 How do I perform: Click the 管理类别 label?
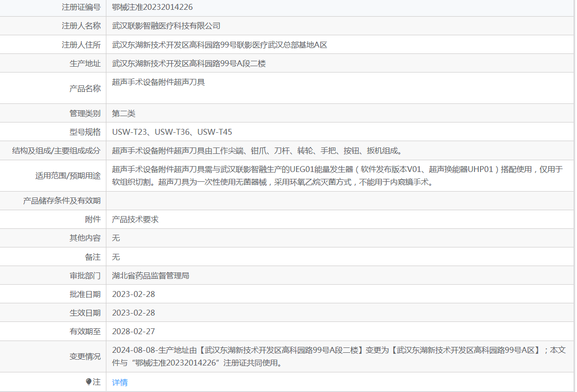point(85,113)
